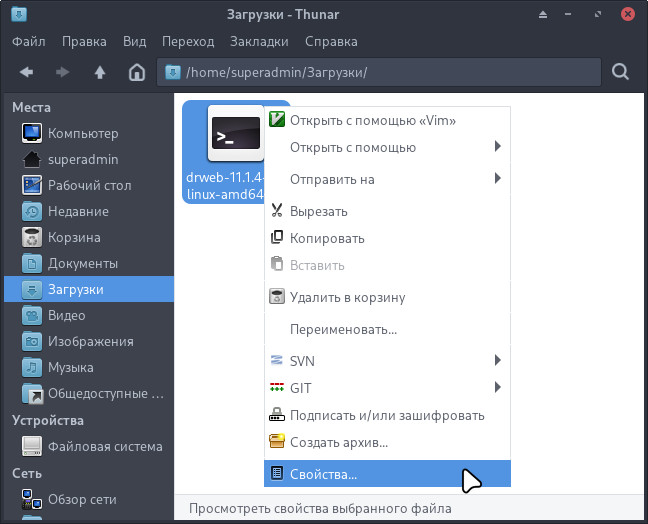Click the Обзор сети network icon

click(x=32, y=499)
